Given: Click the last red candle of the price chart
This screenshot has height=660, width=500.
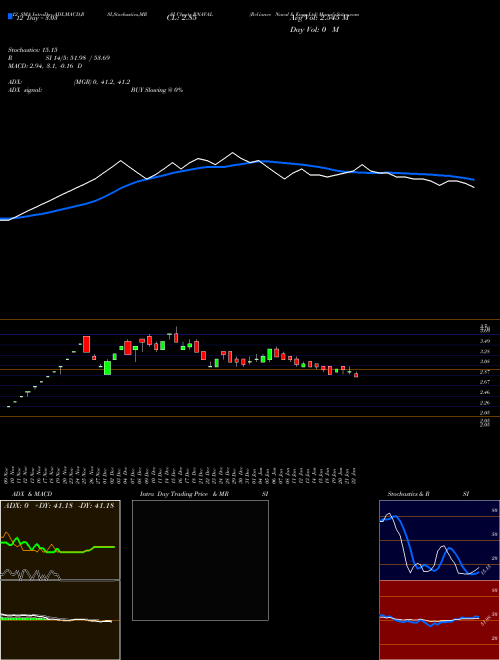Looking at the screenshot, I should [356, 375].
